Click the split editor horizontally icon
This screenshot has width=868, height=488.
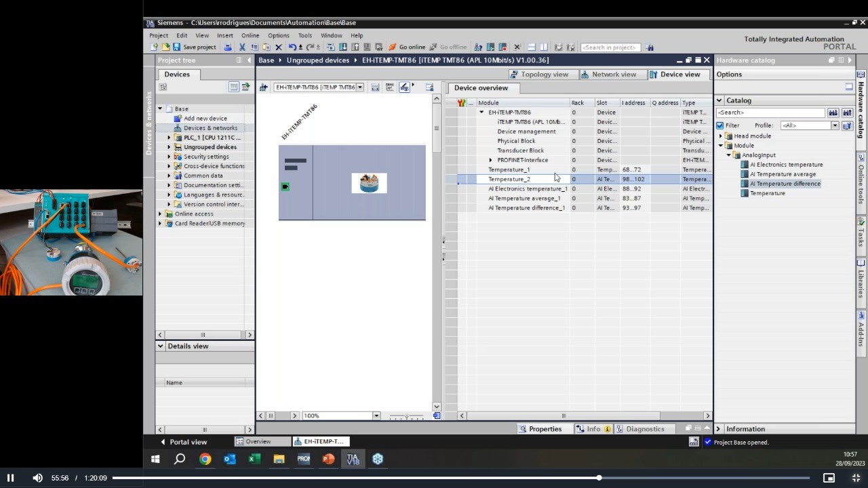(x=532, y=47)
